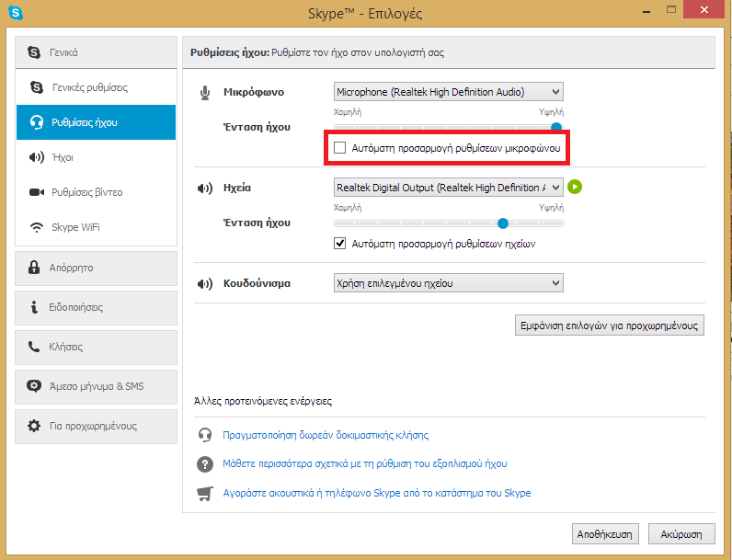Click the camera icon beside Ρυθμίσεις βίντεο

37,192
